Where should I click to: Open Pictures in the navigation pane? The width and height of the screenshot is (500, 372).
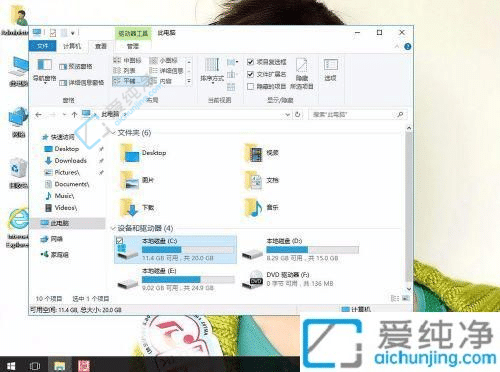click(x=62, y=172)
